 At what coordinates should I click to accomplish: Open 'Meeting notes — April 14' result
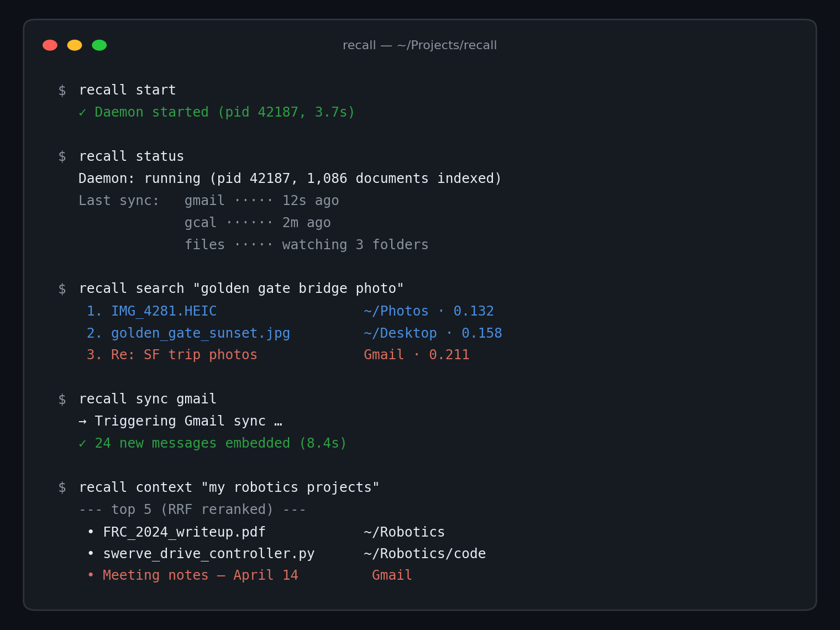point(200,575)
